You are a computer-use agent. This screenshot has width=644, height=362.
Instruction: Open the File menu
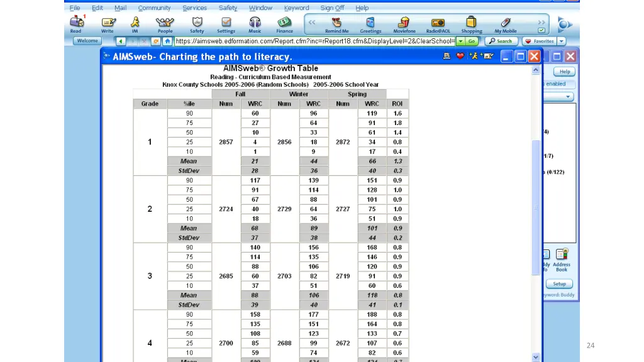[75, 8]
